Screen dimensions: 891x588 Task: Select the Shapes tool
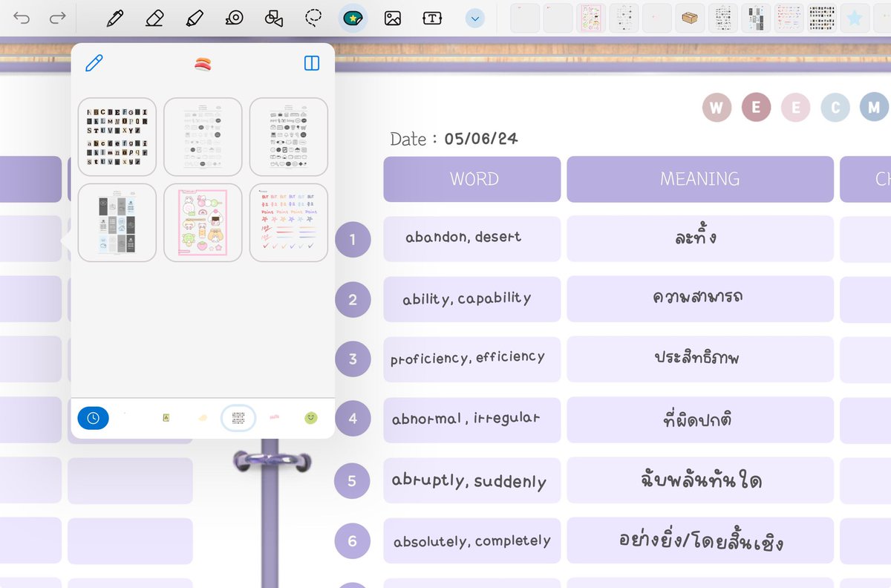274,18
